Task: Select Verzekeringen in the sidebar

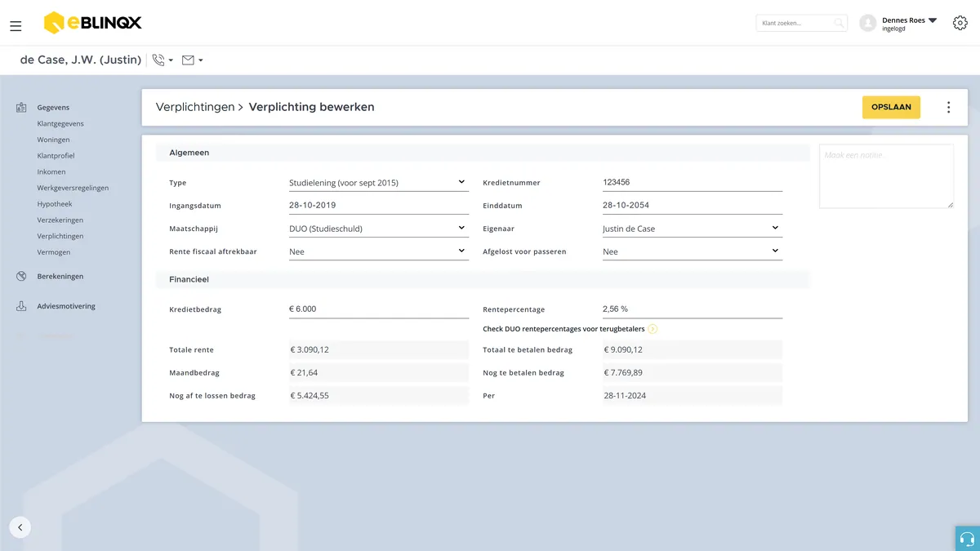Action: point(60,220)
